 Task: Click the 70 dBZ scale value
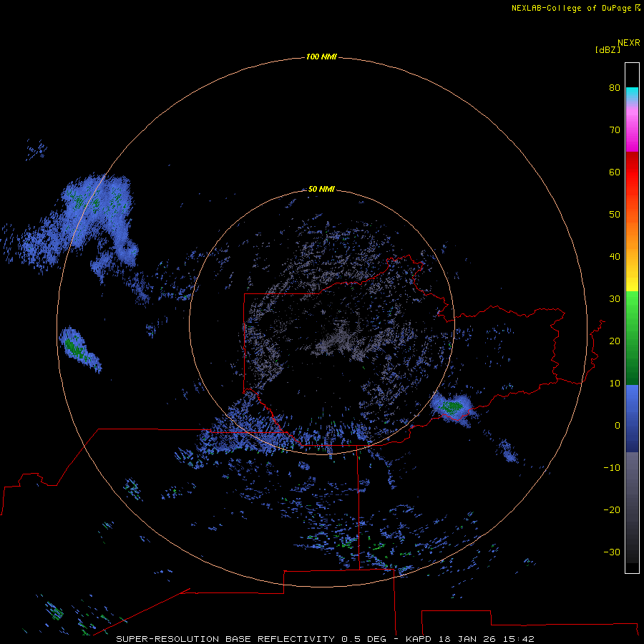(x=615, y=130)
